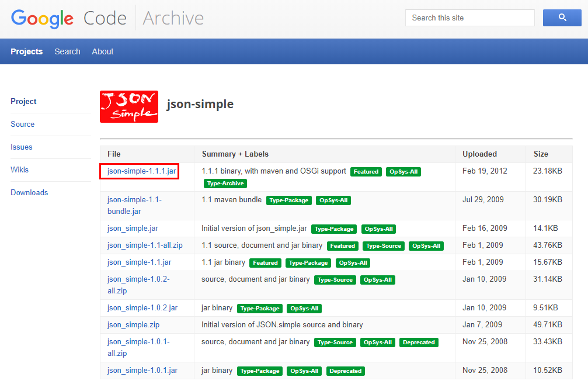Select Wikis in the sidebar
Image resolution: width=588 pixels, height=391 pixels.
pyautogui.click(x=19, y=169)
